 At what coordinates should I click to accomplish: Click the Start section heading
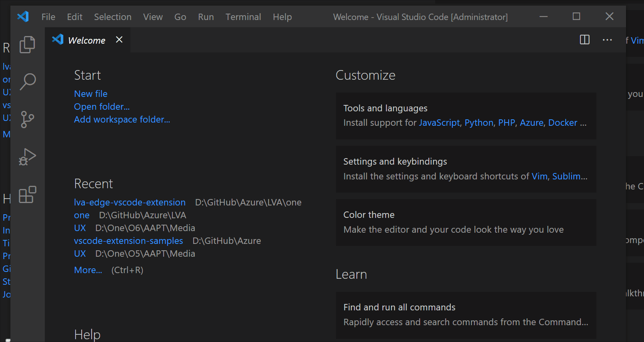(88, 75)
